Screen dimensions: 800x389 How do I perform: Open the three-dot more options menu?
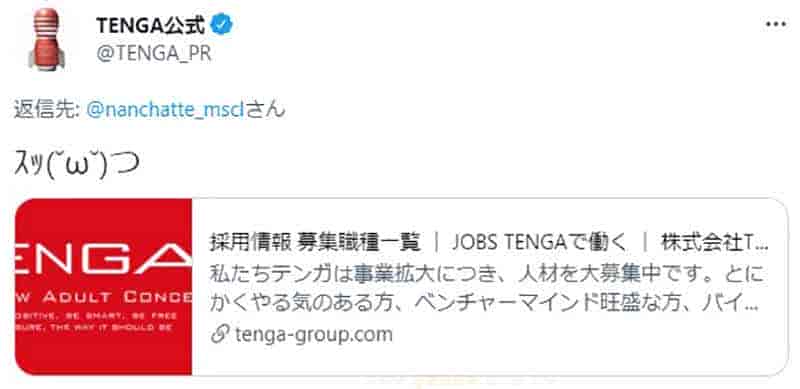click(776, 24)
